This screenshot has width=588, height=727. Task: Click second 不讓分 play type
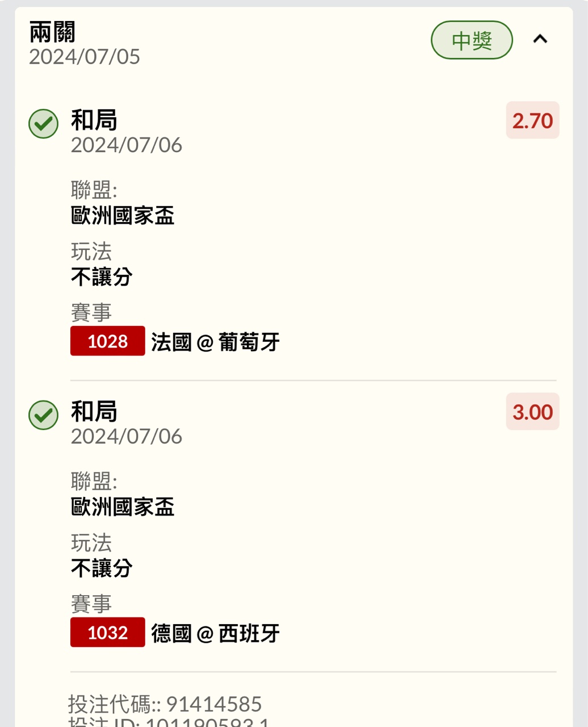(x=102, y=569)
